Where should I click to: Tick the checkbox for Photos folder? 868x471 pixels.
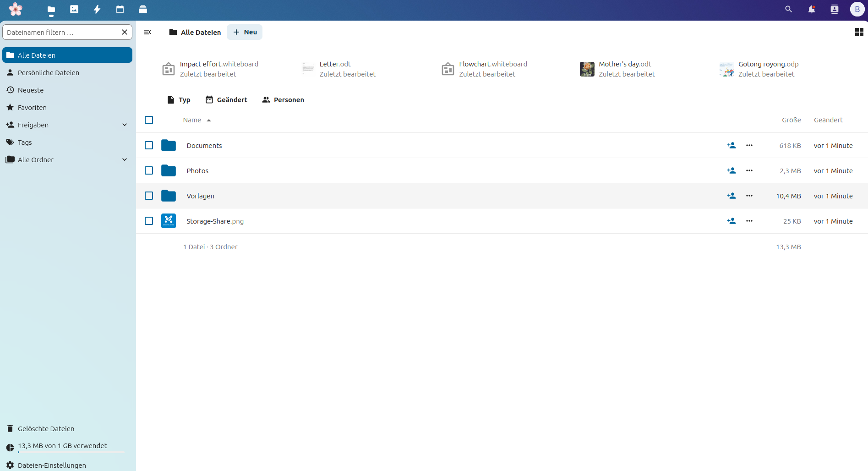tap(149, 170)
